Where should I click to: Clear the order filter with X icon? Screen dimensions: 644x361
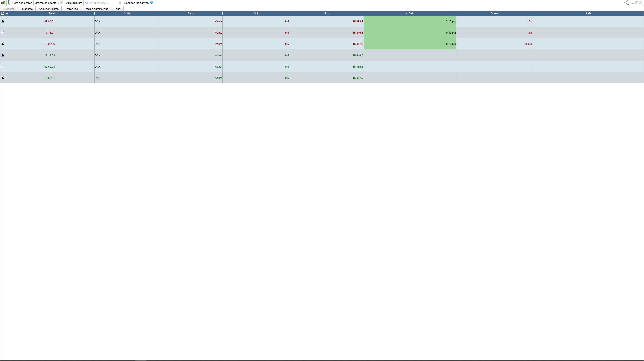120,3
